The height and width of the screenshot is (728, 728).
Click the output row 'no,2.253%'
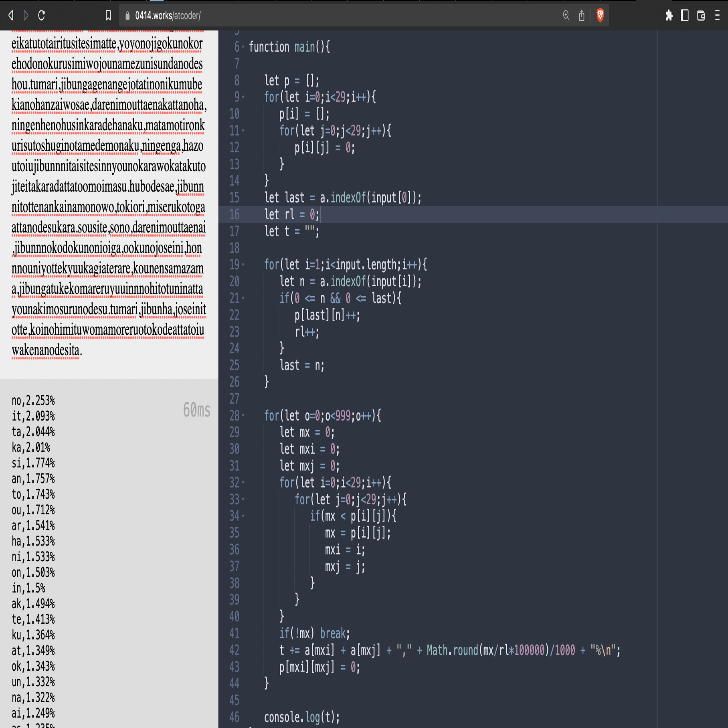click(x=33, y=400)
